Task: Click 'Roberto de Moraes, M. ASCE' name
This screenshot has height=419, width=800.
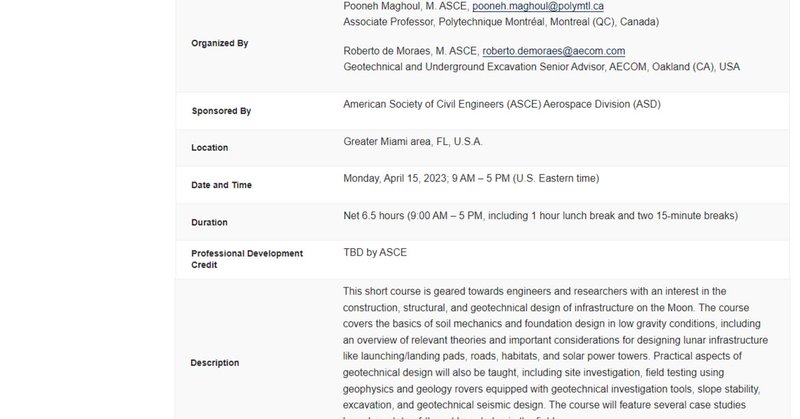Action: pos(411,51)
